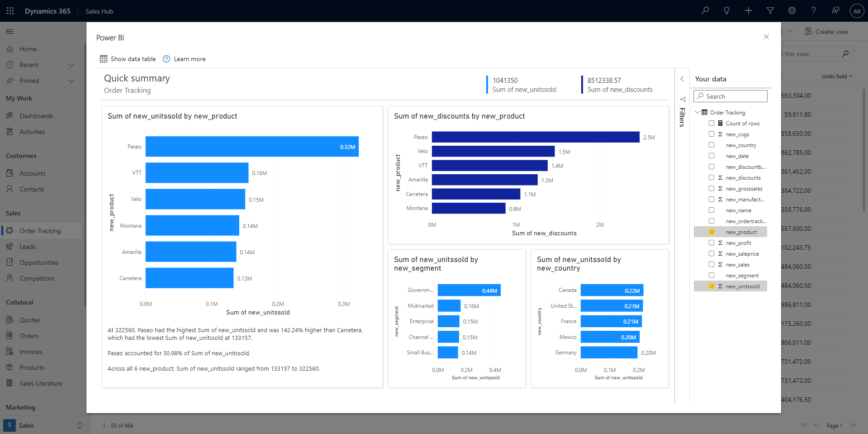Expand the Recent section in the sidebar

[71, 65]
